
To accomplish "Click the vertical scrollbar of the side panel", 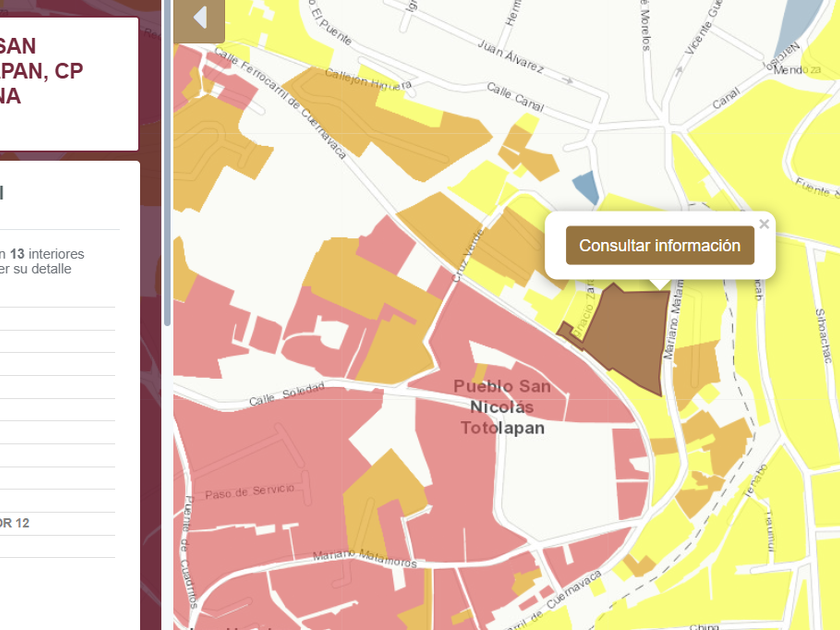I will pos(167,161).
